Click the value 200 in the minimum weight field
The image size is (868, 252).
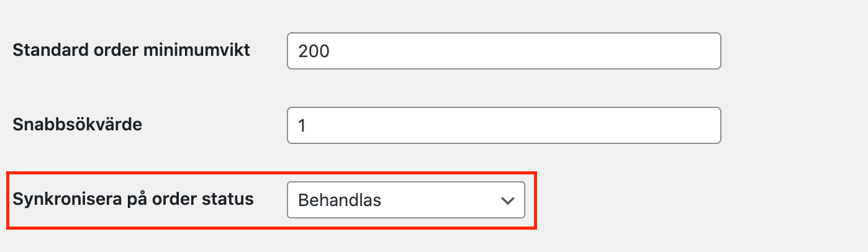314,51
